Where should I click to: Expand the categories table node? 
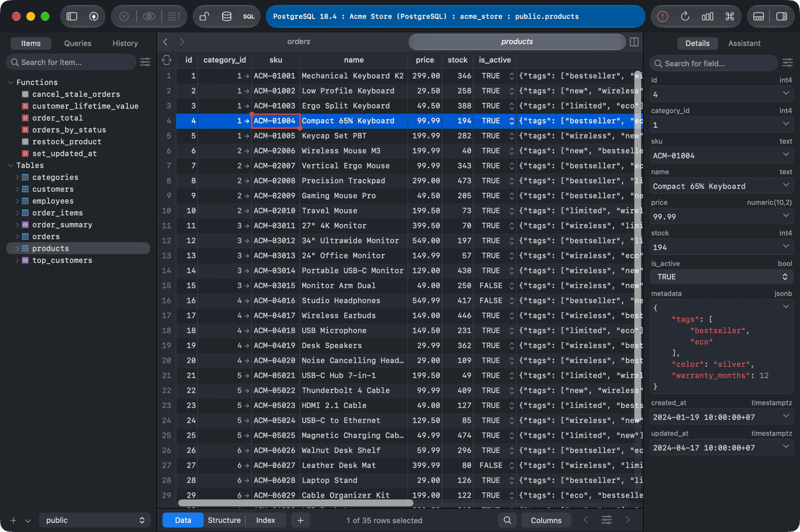(x=17, y=177)
